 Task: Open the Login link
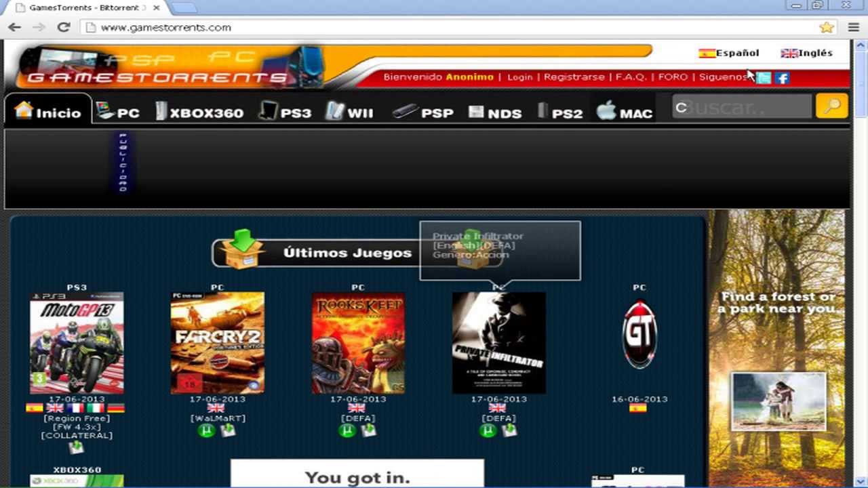(x=519, y=77)
